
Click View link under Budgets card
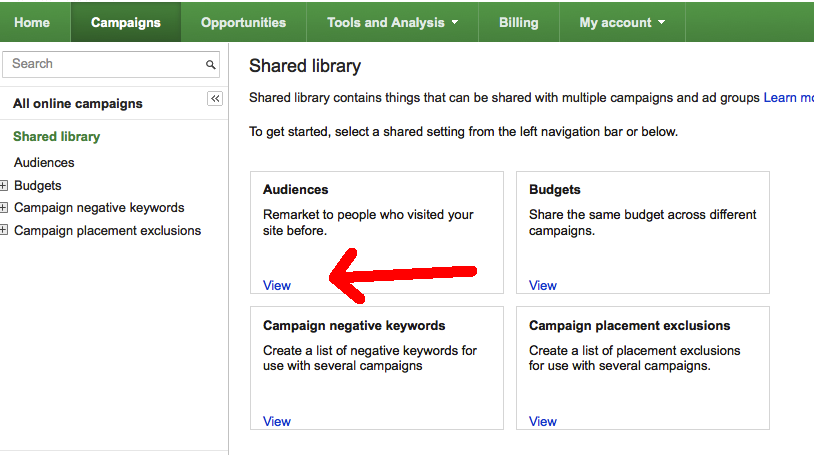coord(543,285)
